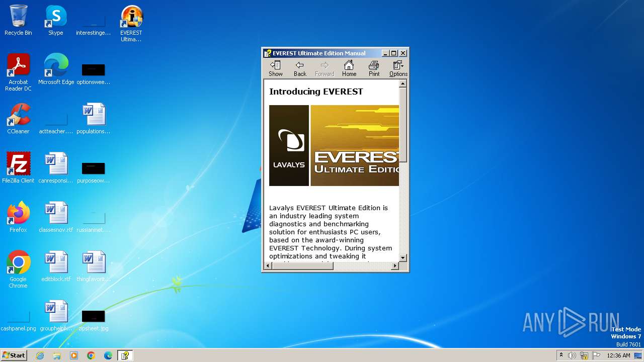Image resolution: width=644 pixels, height=362 pixels.
Task: Select the grouphelpf... Word document icon
Action: tap(56, 316)
